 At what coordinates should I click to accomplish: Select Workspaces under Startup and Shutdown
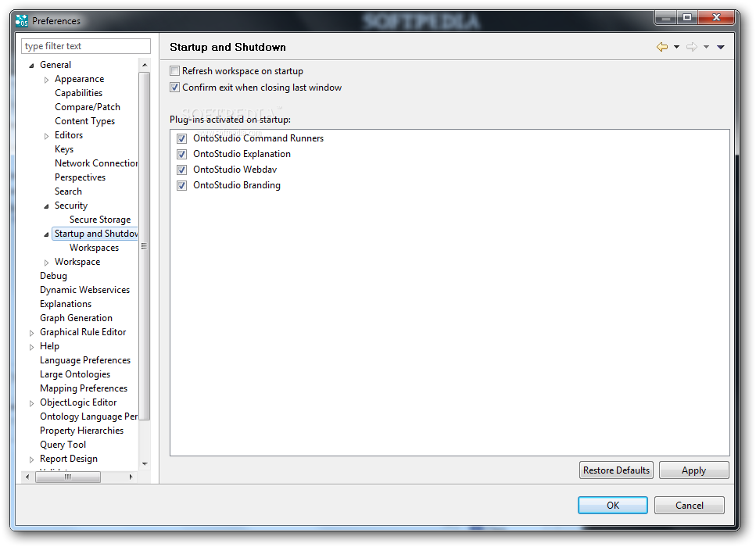click(94, 248)
